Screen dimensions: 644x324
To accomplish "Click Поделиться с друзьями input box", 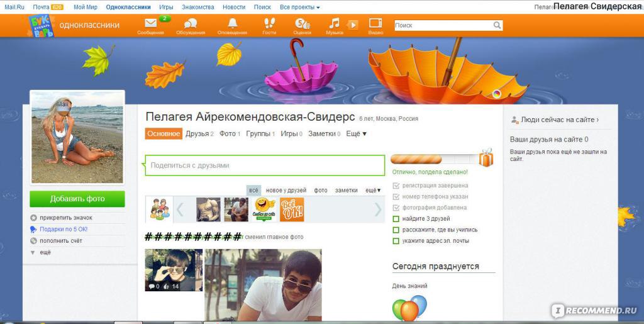I will coord(265,165).
